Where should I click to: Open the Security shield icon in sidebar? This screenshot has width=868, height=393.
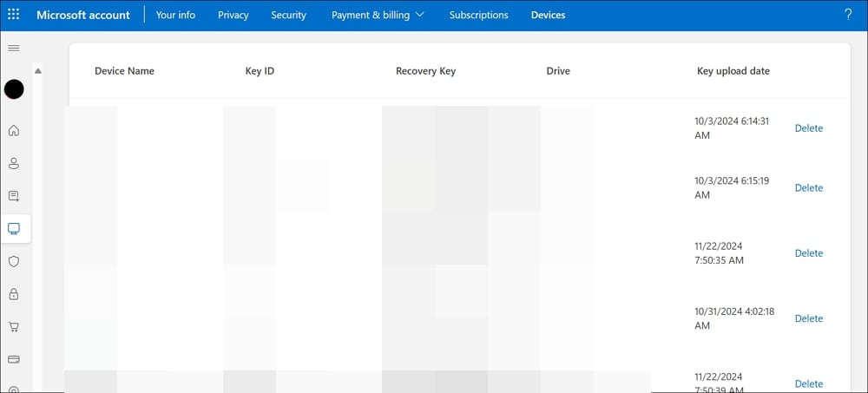[x=14, y=261]
